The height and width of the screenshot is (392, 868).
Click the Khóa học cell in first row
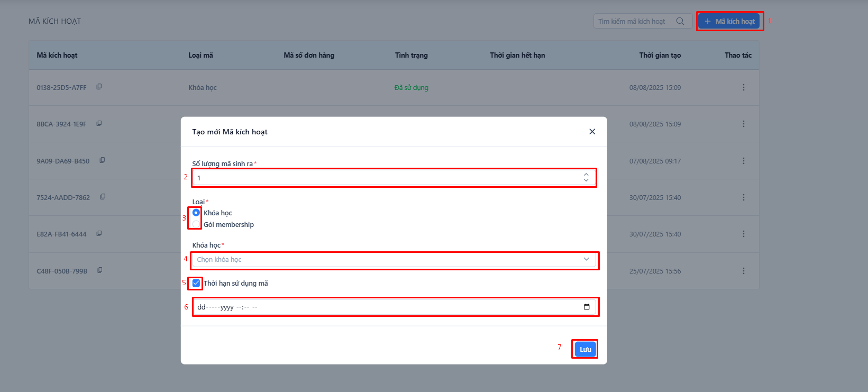203,87
